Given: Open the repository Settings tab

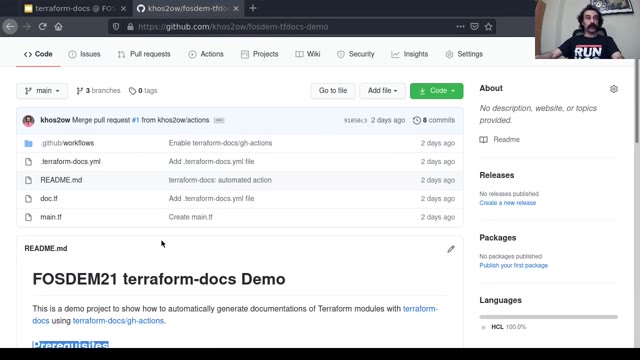Looking at the screenshot, I should point(464,54).
